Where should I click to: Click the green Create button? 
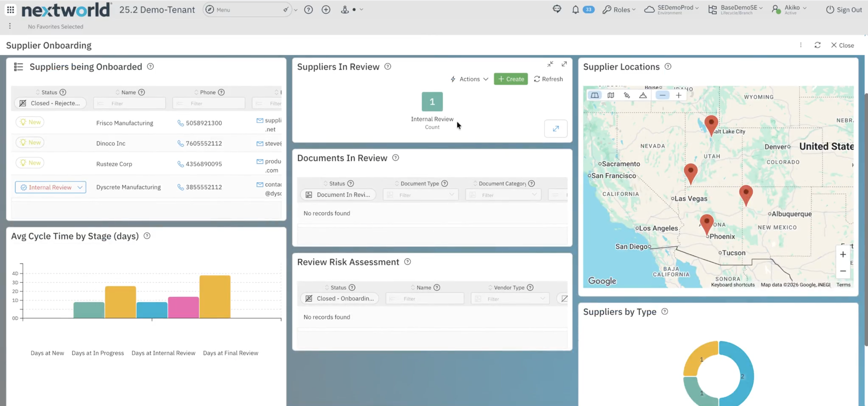(x=511, y=79)
